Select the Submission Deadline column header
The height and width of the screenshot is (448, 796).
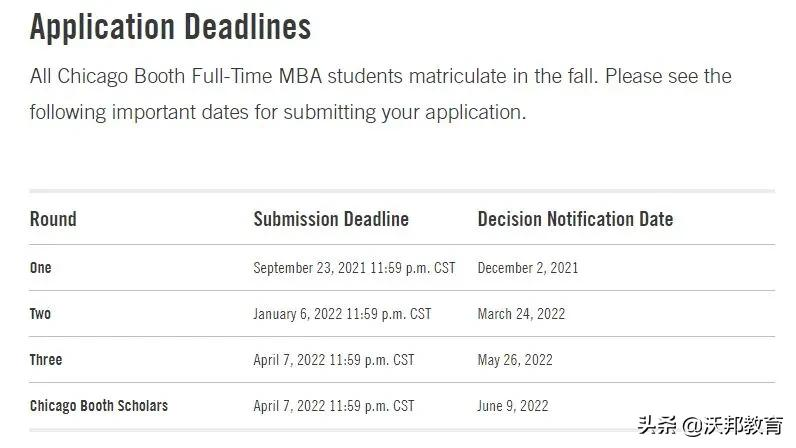331,219
